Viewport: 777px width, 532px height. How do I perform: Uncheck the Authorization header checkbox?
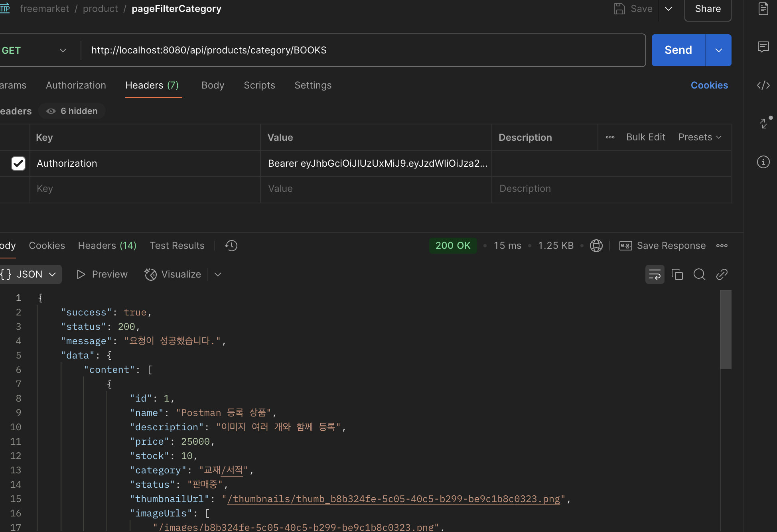(x=18, y=164)
